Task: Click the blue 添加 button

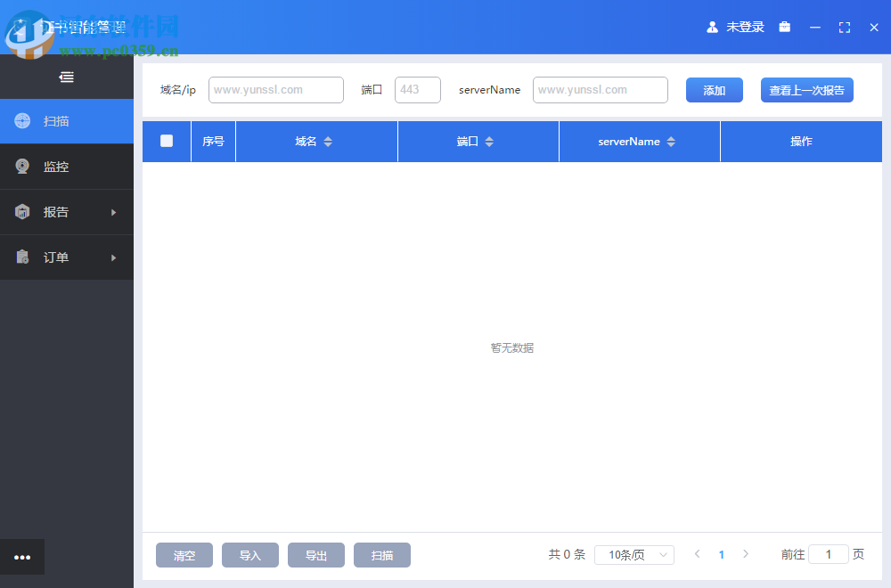Action: pyautogui.click(x=714, y=90)
